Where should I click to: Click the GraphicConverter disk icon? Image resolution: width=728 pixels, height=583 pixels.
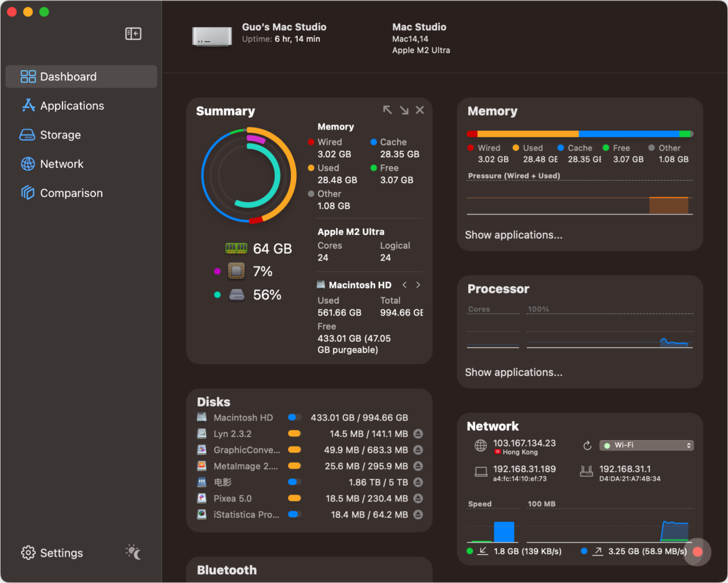(x=201, y=450)
